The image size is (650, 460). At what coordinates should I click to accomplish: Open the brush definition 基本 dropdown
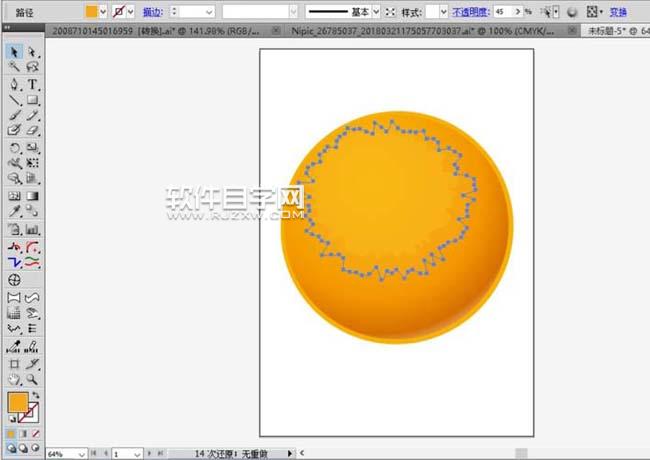coord(376,12)
